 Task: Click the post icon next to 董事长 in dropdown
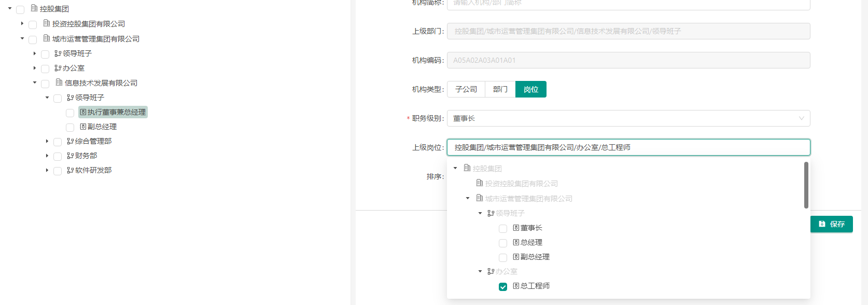pos(516,228)
